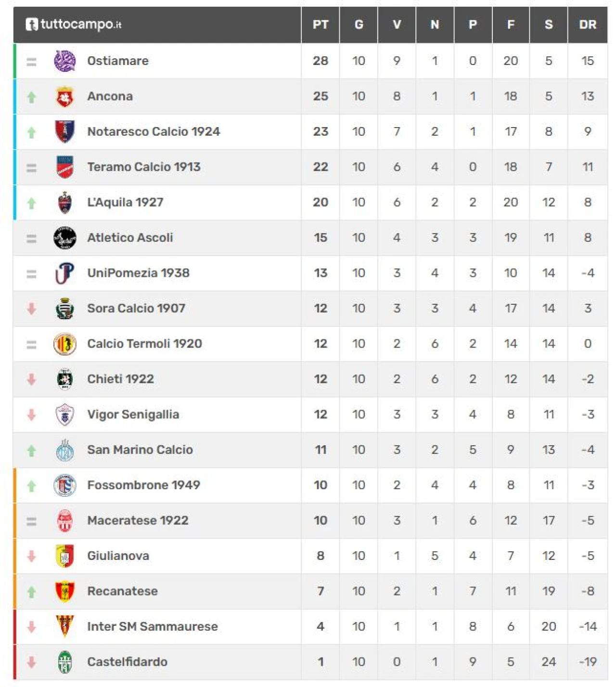Click the DR column header
This screenshot has height=687, width=616.
coord(588,25)
